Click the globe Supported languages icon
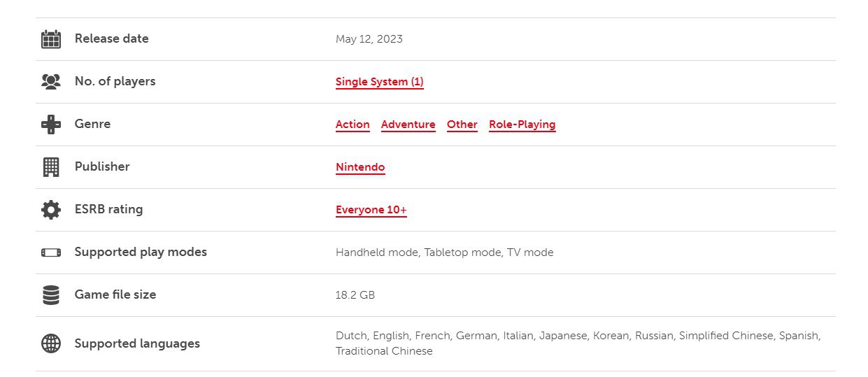The image size is (868, 377). (x=51, y=343)
